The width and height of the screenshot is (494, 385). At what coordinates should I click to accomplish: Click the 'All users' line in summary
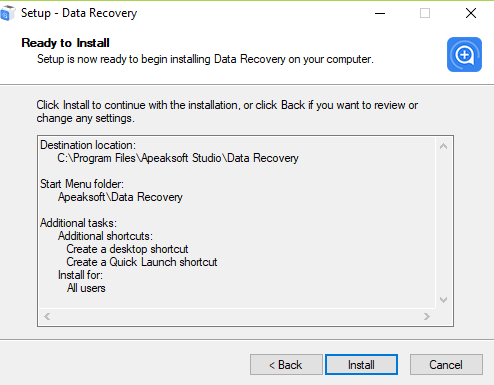pos(86,288)
